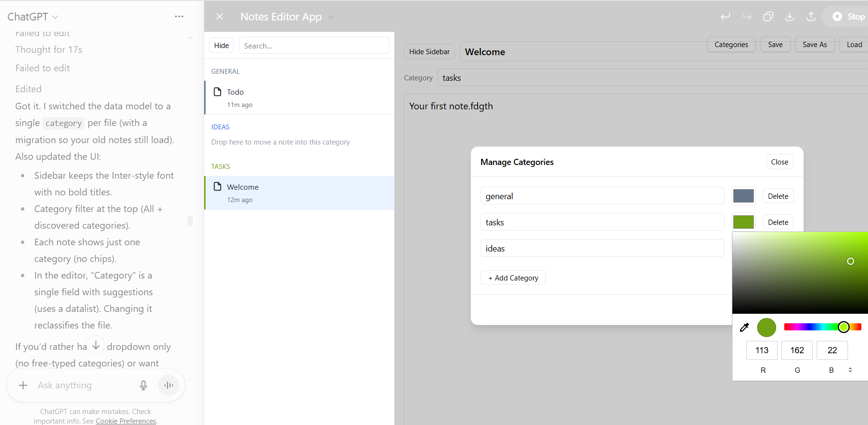Click the second Failed to edit status
The height and width of the screenshot is (425, 868).
tap(42, 68)
